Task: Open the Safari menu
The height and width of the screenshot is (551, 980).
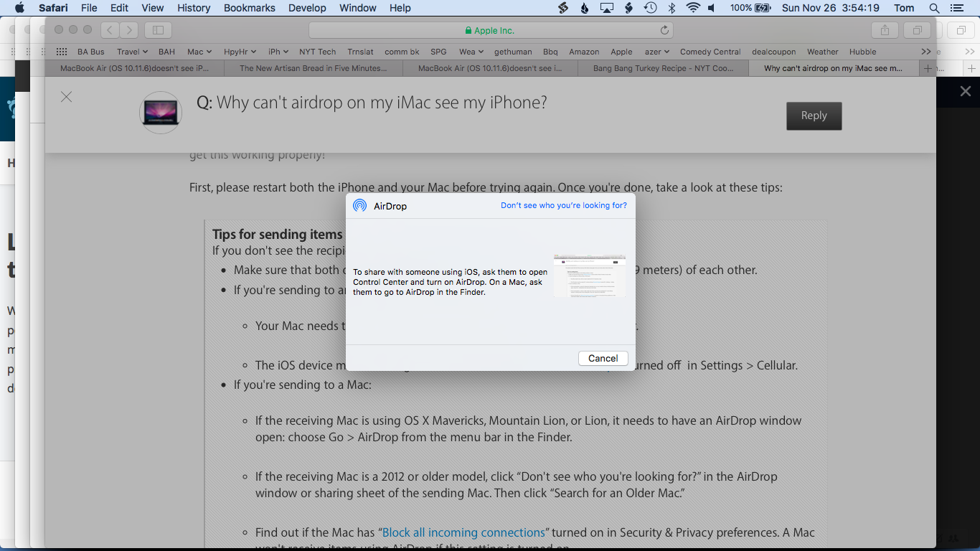Action: pos(53,8)
